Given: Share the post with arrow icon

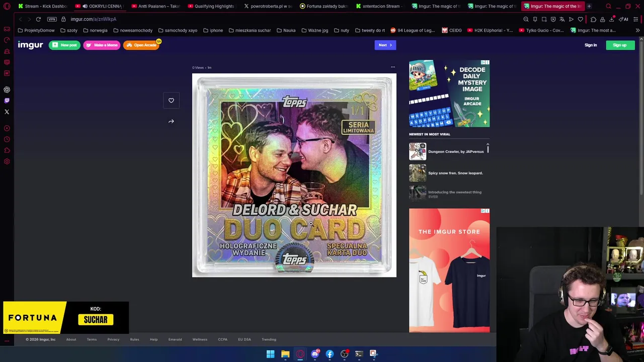Looking at the screenshot, I should pos(171,121).
